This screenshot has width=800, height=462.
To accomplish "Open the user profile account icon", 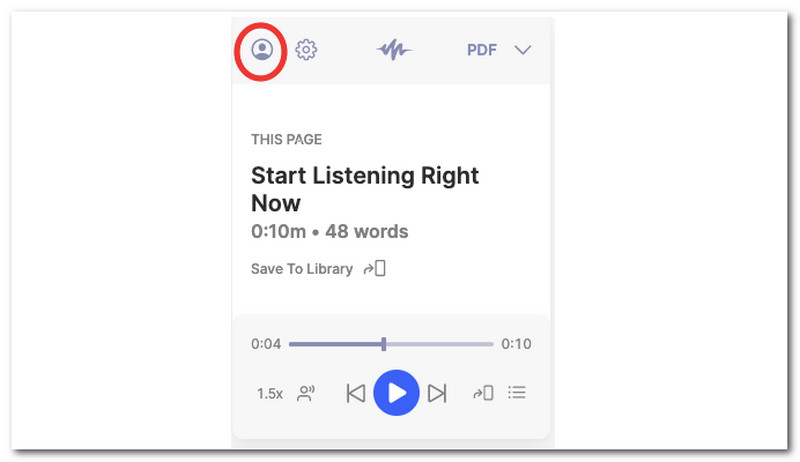I will (262, 50).
